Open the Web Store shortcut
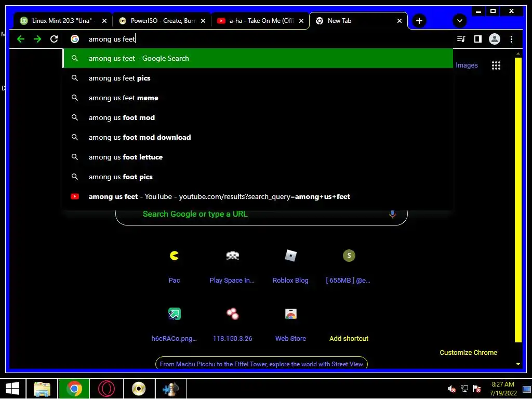 click(290, 324)
